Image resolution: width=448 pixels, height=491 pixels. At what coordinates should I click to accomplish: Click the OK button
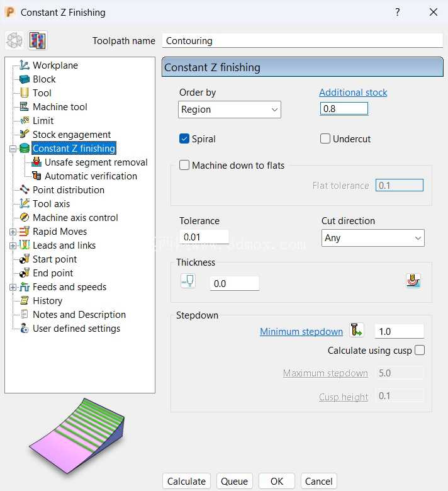coord(277,481)
